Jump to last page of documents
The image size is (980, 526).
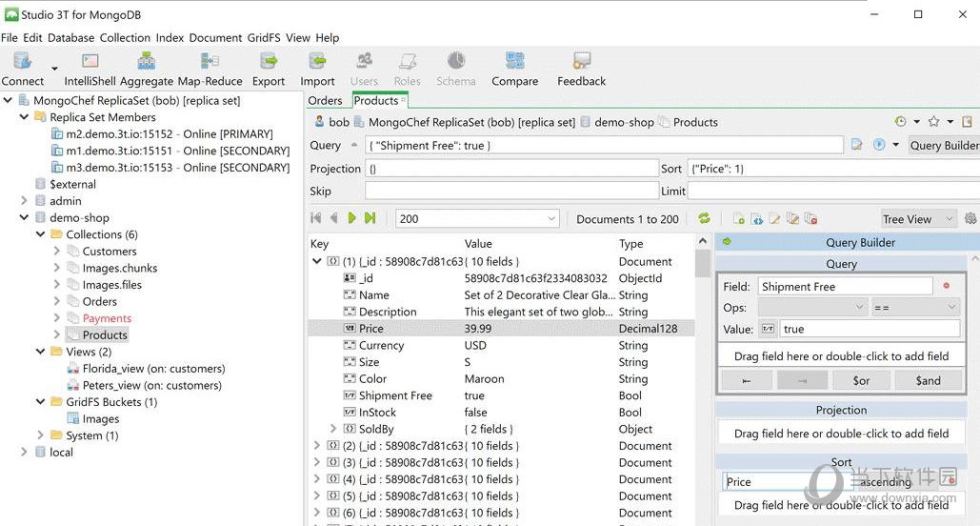(370, 218)
